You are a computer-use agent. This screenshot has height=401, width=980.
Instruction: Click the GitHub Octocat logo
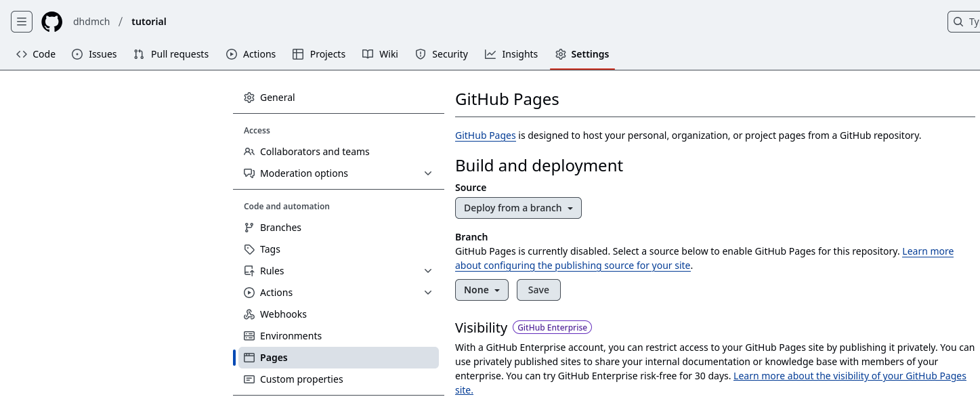pyautogui.click(x=51, y=22)
